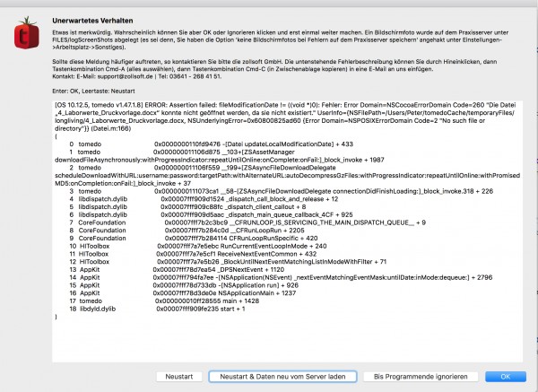Click the support@zollsoft.de email address
The image size is (538, 392).
pyautogui.click(x=125, y=76)
